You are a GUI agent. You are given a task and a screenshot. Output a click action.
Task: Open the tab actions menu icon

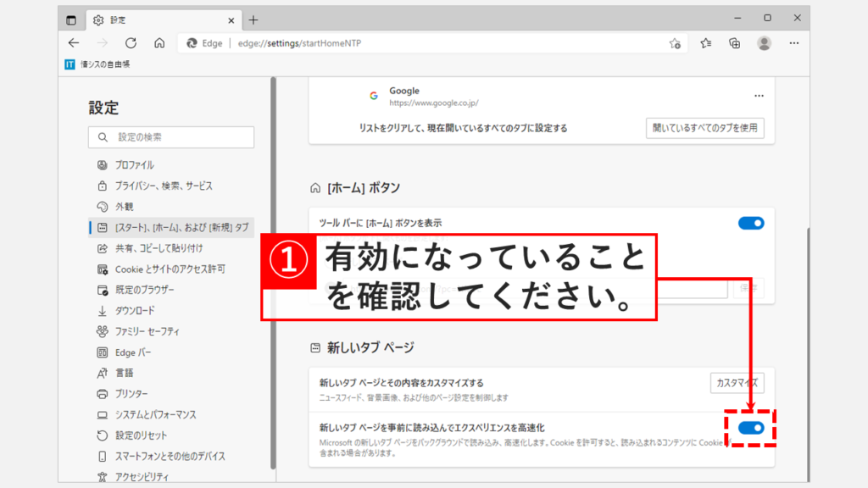pos(71,19)
